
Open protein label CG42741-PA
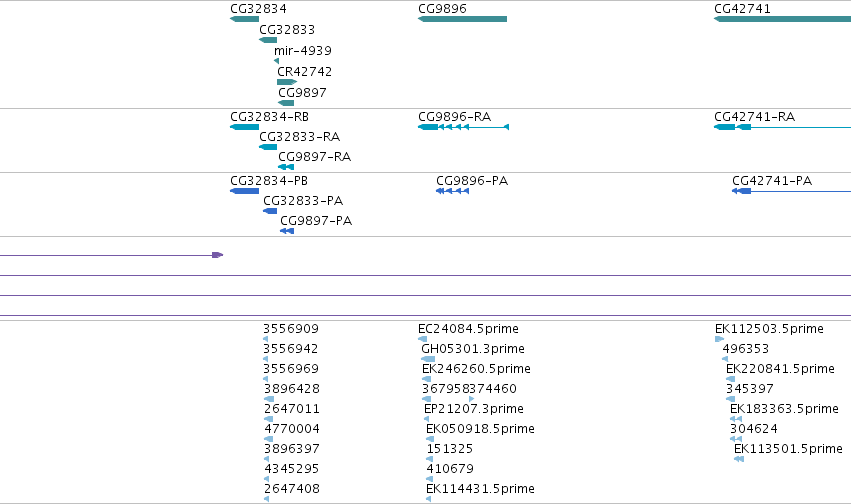[x=772, y=181]
